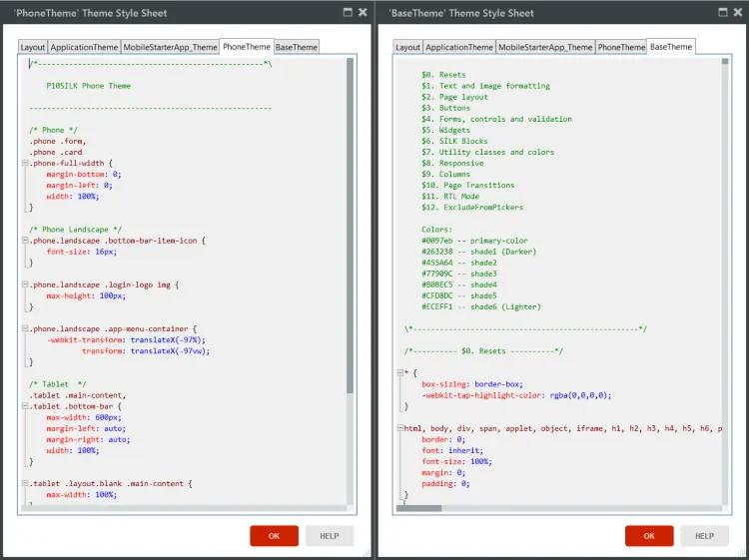Viewport: 749px width, 560px height.
Task: Switch to BaseTheme tab in PhoneTheme window
Action: (297, 47)
